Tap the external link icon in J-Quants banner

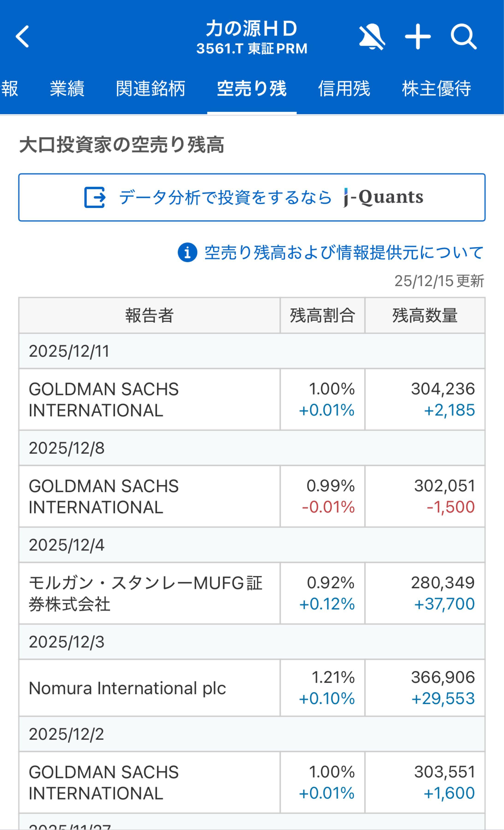tap(95, 197)
